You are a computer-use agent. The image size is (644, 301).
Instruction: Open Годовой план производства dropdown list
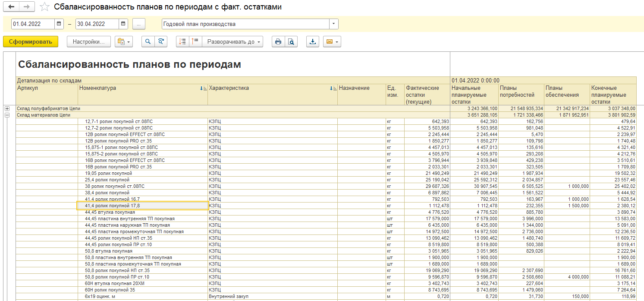pos(334,24)
